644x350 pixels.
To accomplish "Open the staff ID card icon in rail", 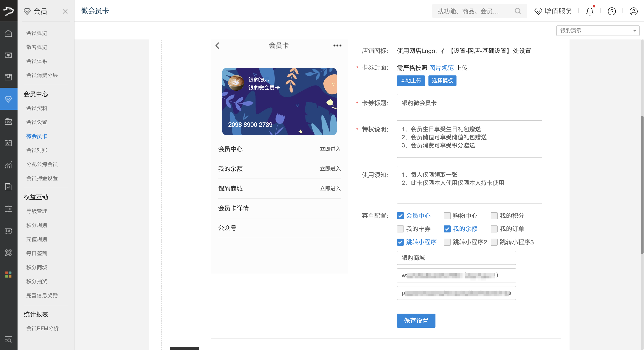I will [9, 143].
